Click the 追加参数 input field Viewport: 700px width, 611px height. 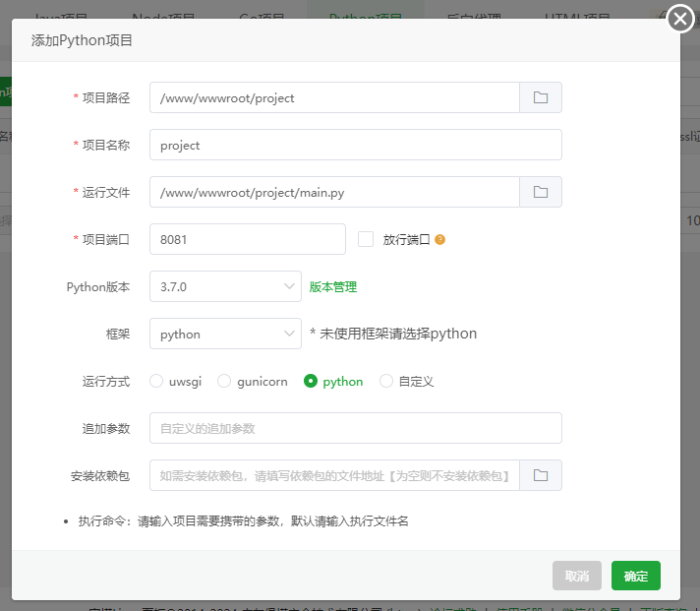[x=355, y=428]
